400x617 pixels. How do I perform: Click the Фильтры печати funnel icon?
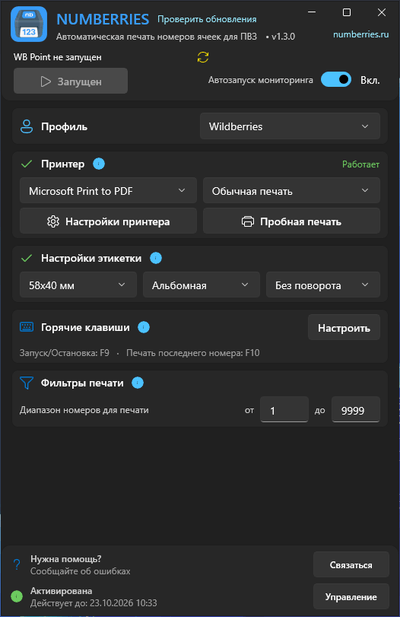coord(26,383)
